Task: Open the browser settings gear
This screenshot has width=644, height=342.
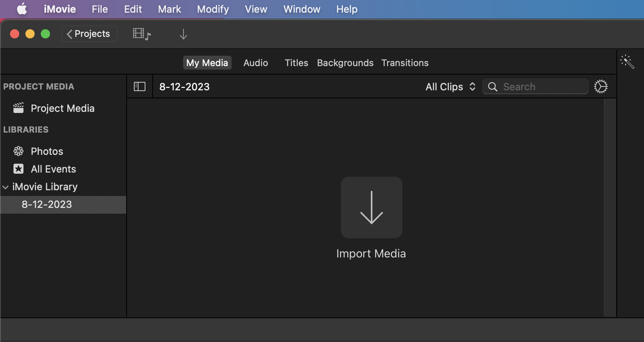Action: (601, 86)
